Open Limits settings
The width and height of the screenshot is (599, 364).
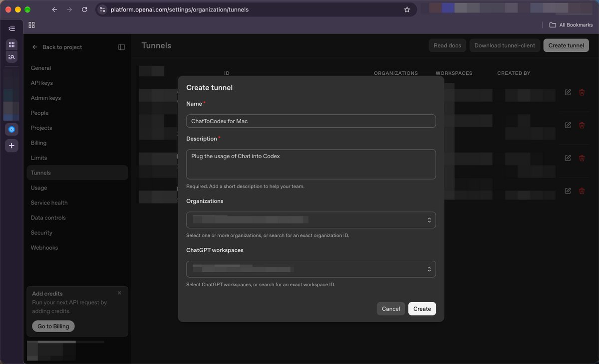pos(77,158)
